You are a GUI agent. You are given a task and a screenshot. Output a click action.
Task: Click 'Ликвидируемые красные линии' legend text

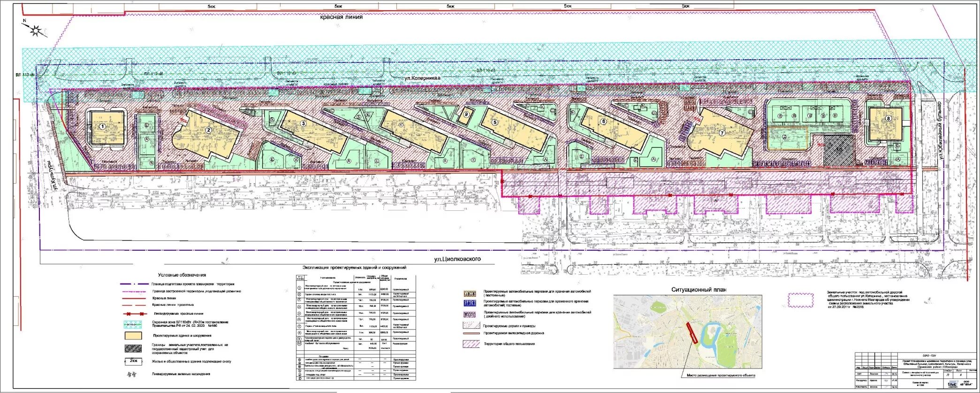pos(178,314)
